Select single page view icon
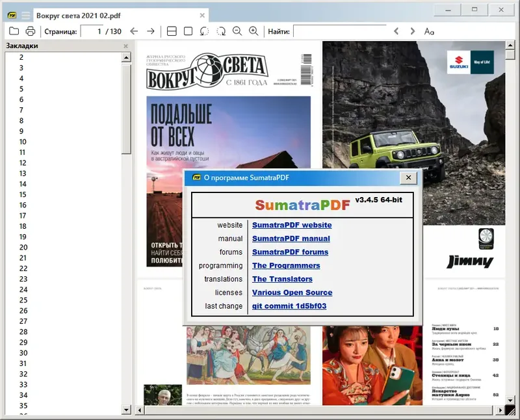The height and width of the screenshot is (420, 520). (x=188, y=31)
